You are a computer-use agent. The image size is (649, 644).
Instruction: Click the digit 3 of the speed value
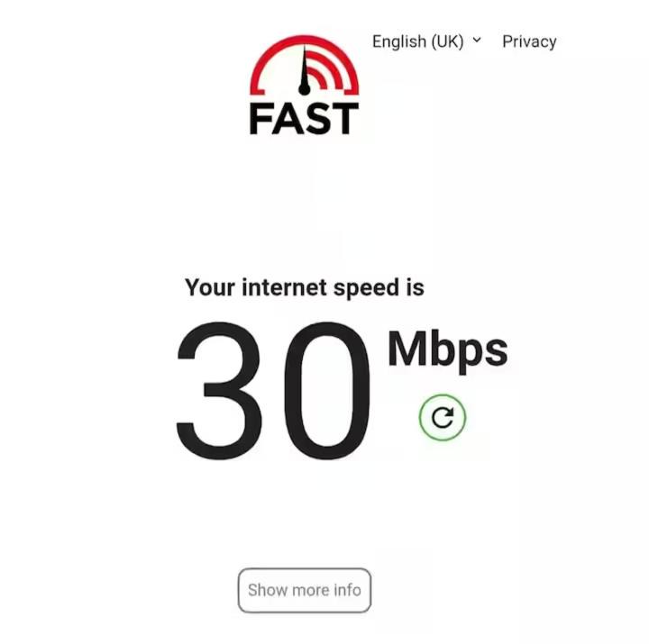pos(219,391)
